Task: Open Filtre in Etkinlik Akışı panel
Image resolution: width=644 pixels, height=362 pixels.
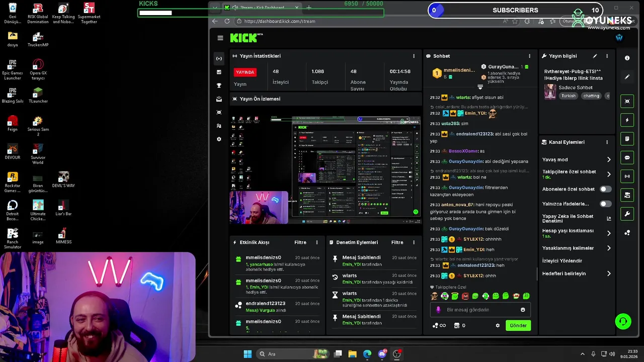Action: coord(300,242)
